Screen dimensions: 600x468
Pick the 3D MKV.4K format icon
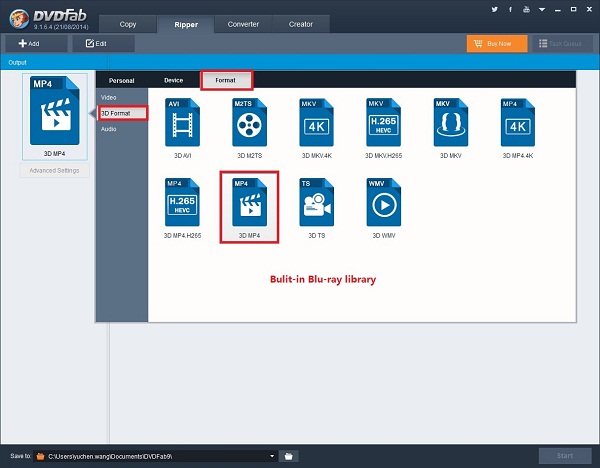pyautogui.click(x=316, y=122)
